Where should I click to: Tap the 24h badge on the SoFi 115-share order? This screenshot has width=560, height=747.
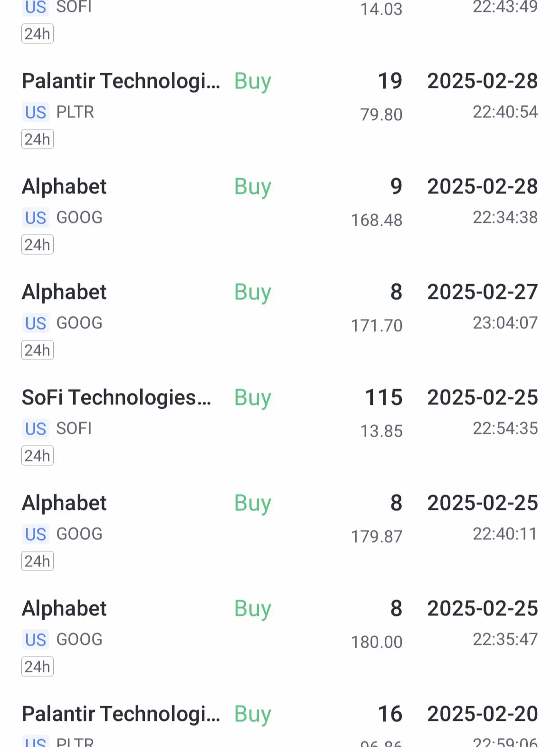[38, 456]
